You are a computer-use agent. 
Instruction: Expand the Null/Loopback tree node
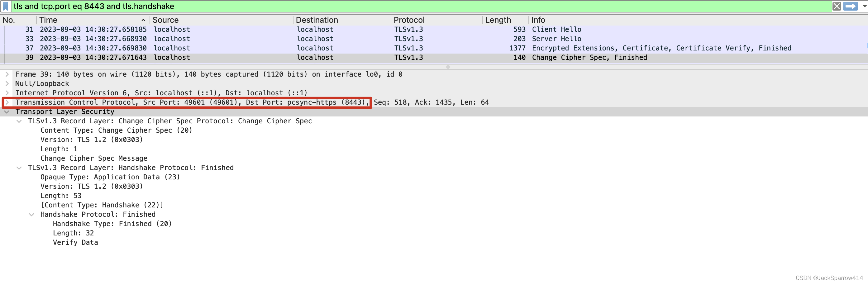7,83
